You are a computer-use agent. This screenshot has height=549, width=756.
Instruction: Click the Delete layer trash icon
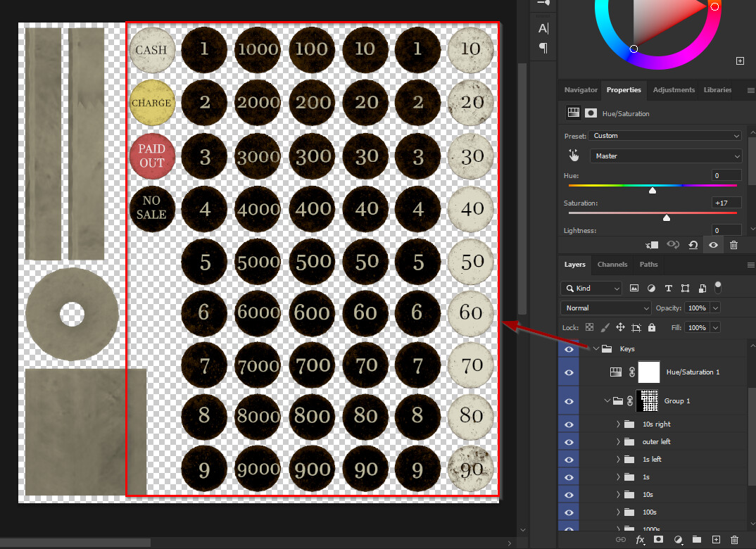(x=734, y=540)
